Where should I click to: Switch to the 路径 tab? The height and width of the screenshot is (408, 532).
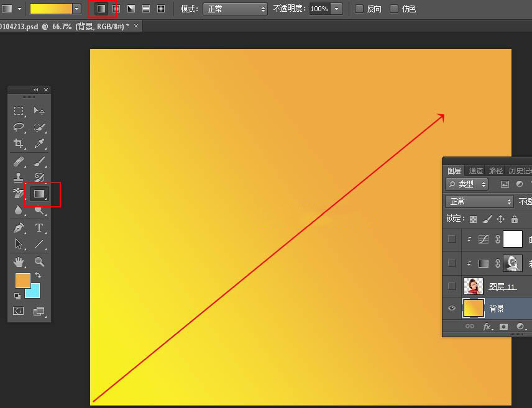tap(496, 171)
